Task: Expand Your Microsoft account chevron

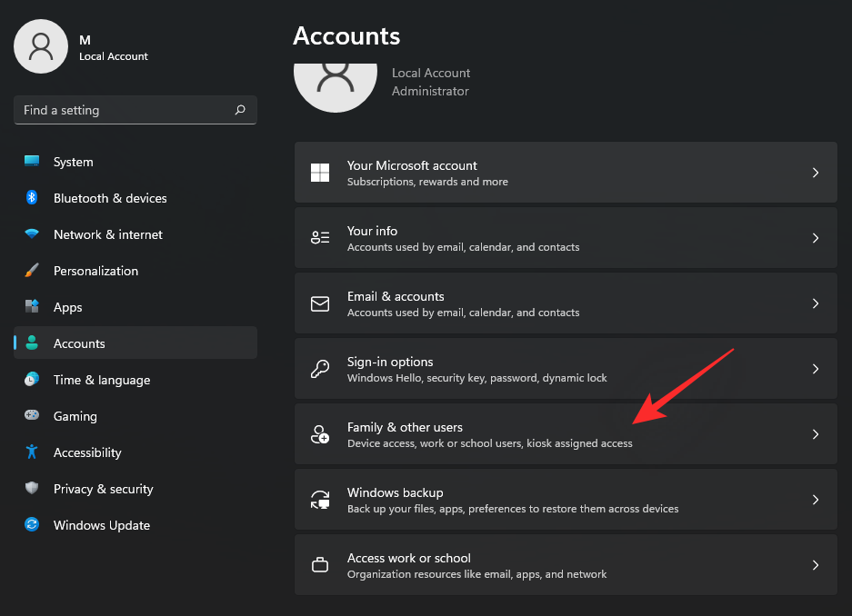Action: point(816,173)
